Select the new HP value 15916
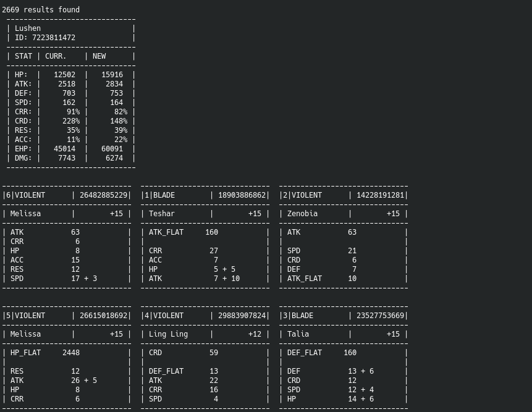This screenshot has width=532, height=412. pyautogui.click(x=112, y=75)
